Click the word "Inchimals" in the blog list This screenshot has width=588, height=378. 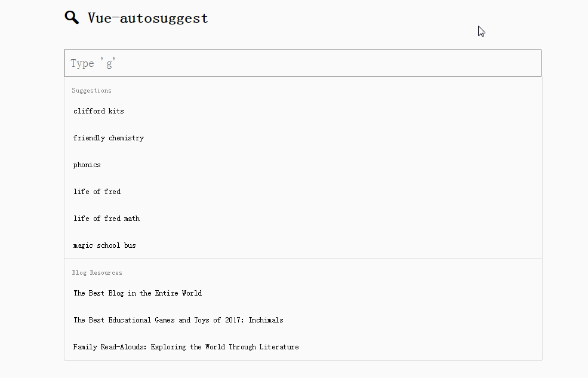[x=266, y=320]
